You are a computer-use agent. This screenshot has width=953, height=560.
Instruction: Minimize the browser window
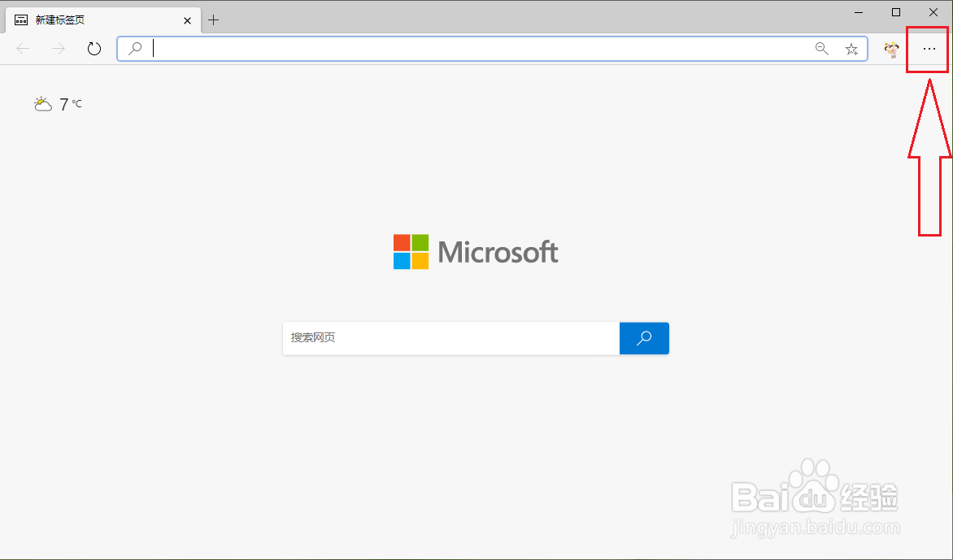tap(859, 12)
